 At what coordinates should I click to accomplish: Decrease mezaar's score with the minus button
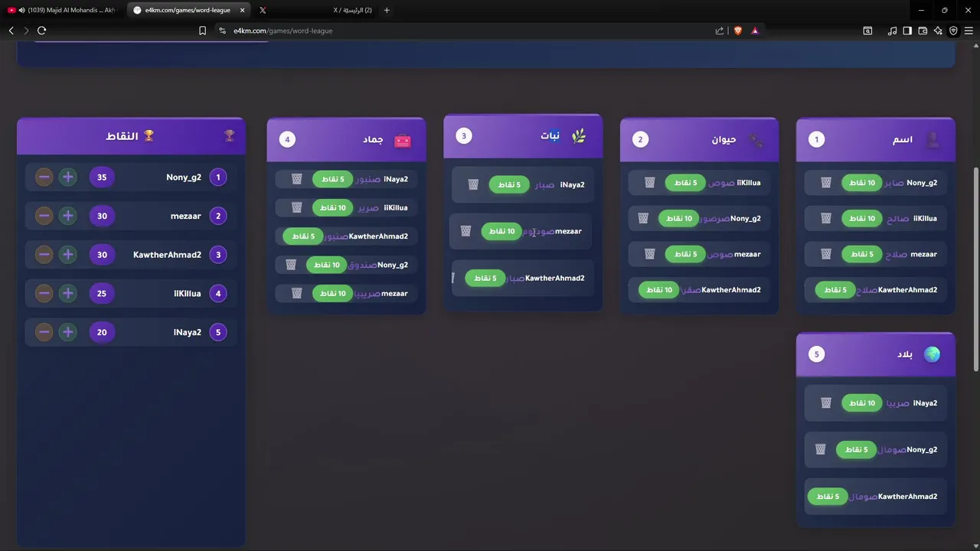point(44,216)
